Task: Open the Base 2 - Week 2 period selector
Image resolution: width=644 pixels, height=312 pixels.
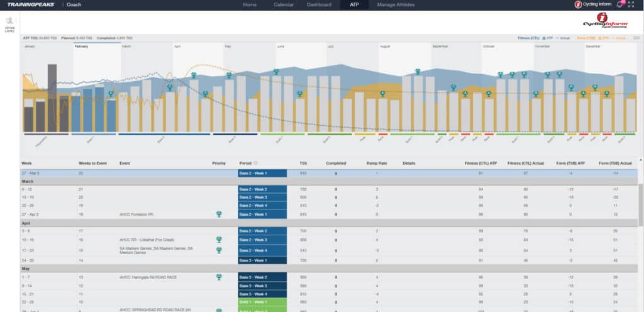Action: point(262,189)
